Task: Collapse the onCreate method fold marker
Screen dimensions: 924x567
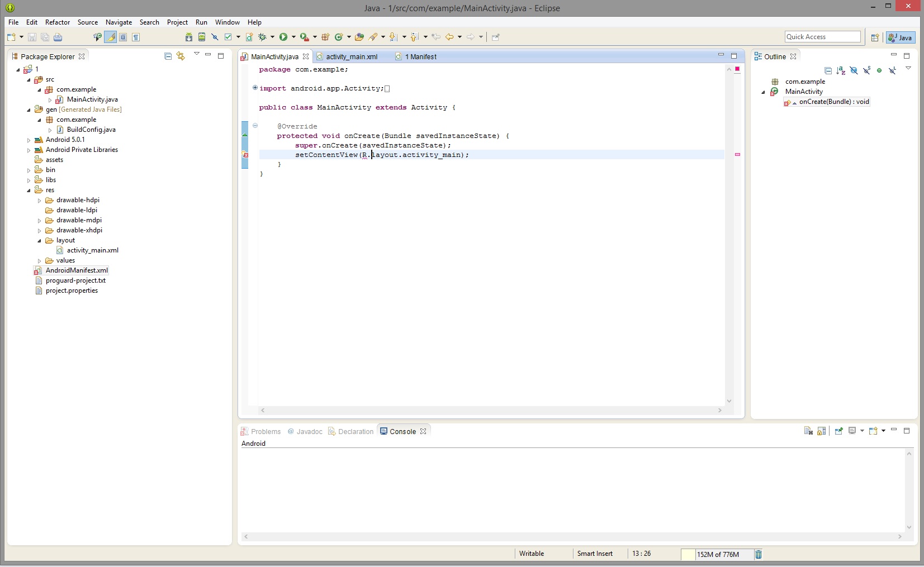Action: point(255,126)
